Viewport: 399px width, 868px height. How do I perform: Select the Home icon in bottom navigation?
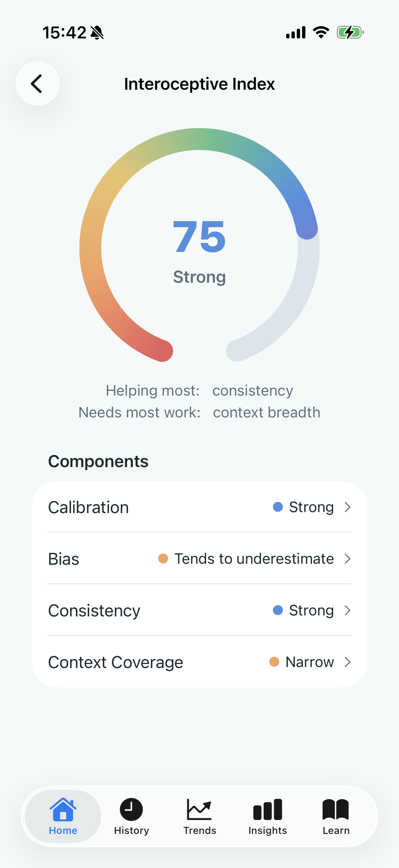[x=63, y=810]
